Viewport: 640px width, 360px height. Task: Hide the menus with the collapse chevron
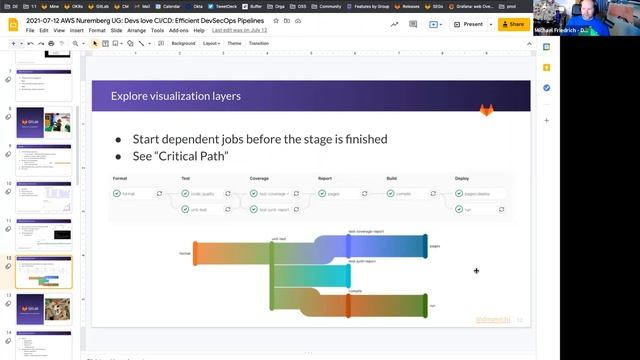coord(529,43)
